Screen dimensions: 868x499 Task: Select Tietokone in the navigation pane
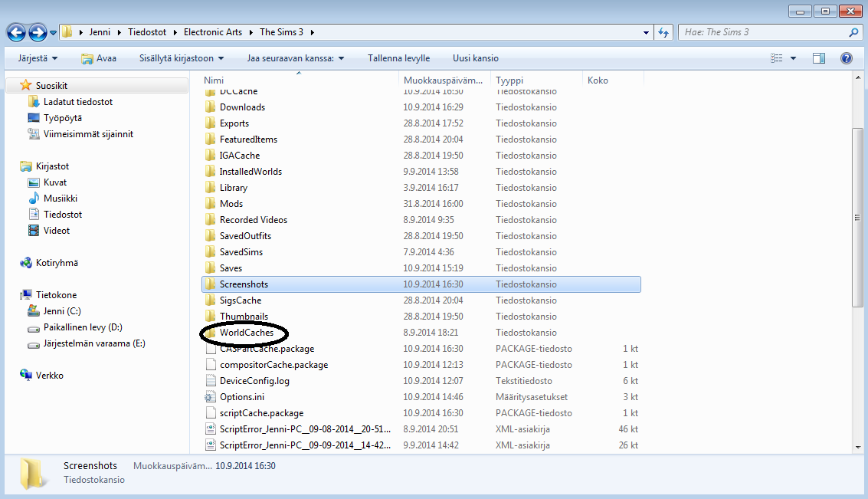click(x=56, y=294)
